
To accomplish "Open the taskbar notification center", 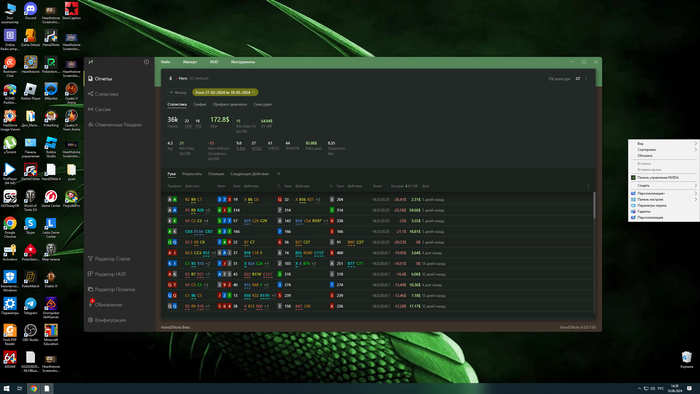I will pos(689,389).
